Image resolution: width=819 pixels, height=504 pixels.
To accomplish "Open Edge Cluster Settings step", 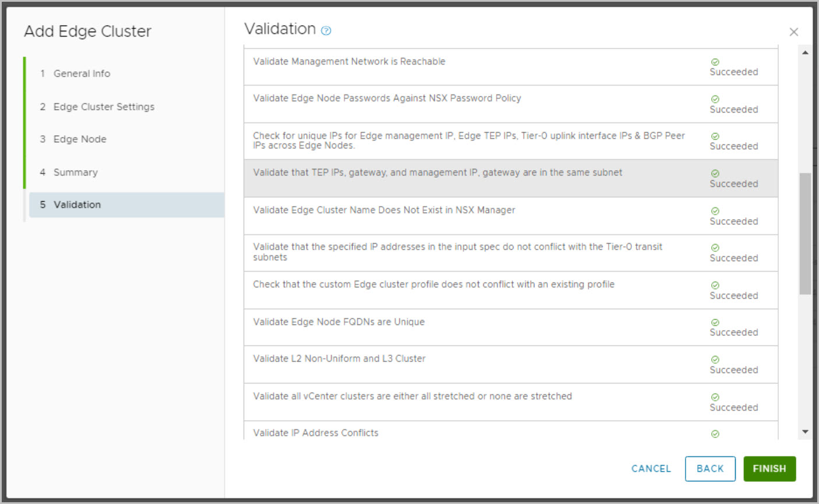I will tap(104, 107).
